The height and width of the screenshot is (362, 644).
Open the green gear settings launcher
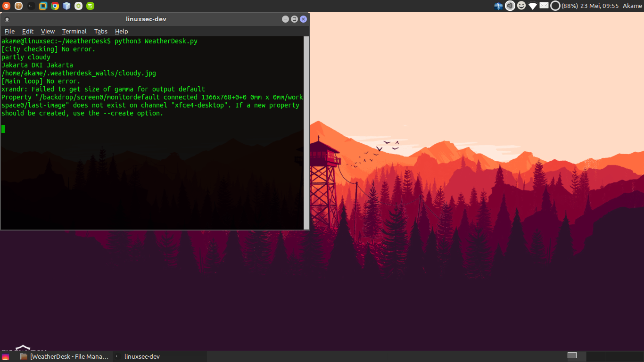click(x=79, y=6)
